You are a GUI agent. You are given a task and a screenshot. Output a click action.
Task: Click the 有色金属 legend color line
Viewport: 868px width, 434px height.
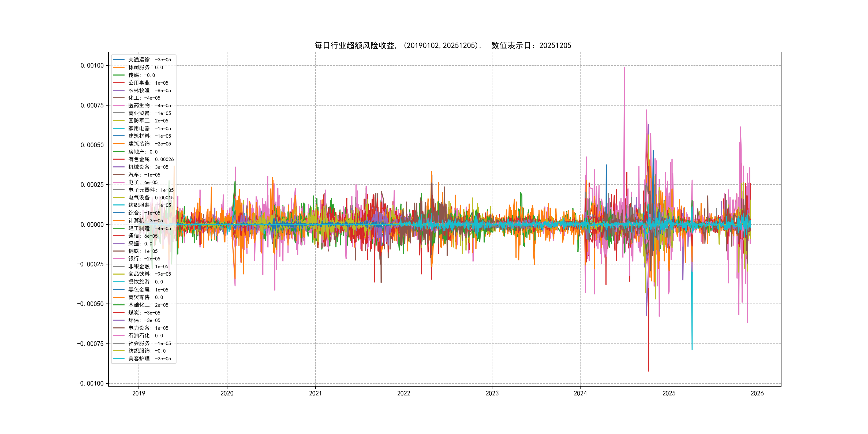coord(119,159)
